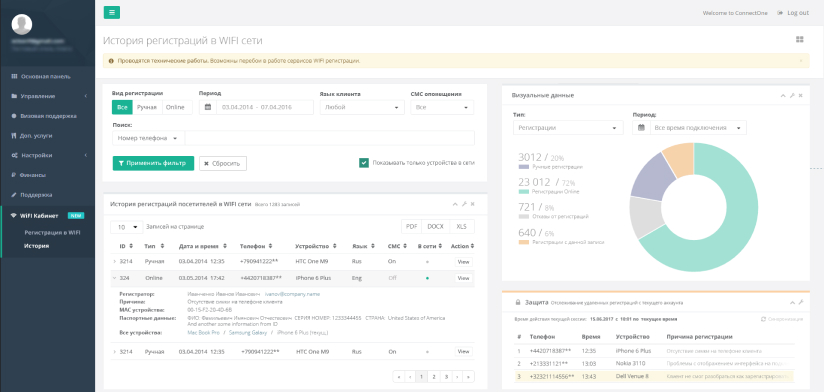Select the Ручная registration type
Viewport: 824px width, 392px height.
coord(147,107)
